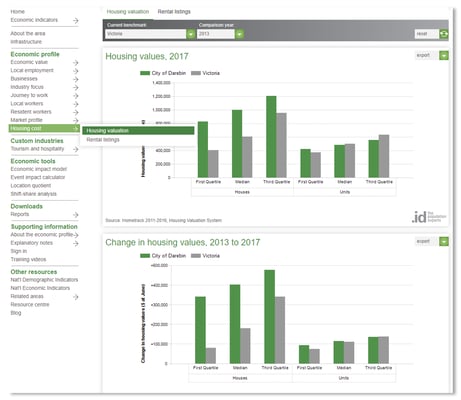The width and height of the screenshot is (461, 400).
Task: Expand the Economic value arrow
Action: pyautogui.click(x=76, y=63)
